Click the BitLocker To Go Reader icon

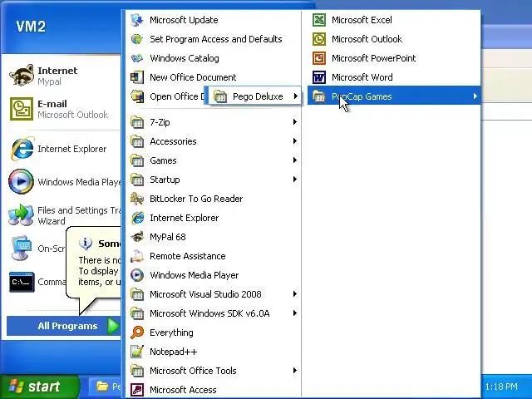click(137, 199)
